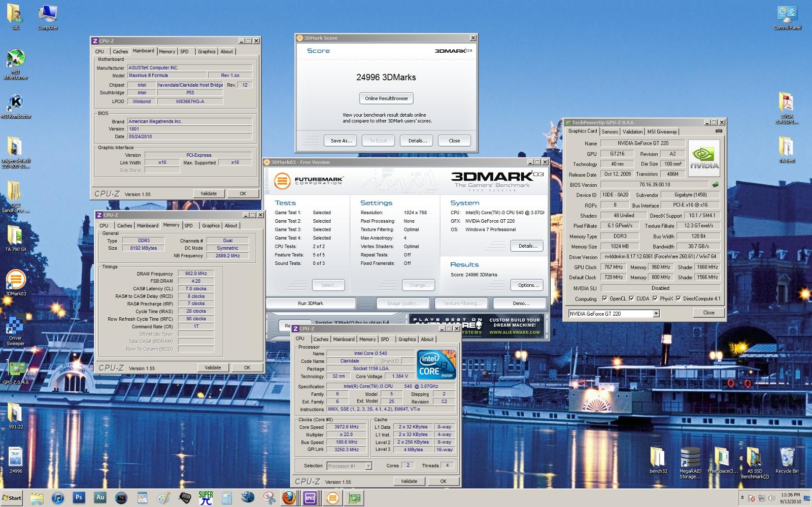812x507 pixels.
Task: Click Alienware advertisement banner
Action: tap(476, 326)
